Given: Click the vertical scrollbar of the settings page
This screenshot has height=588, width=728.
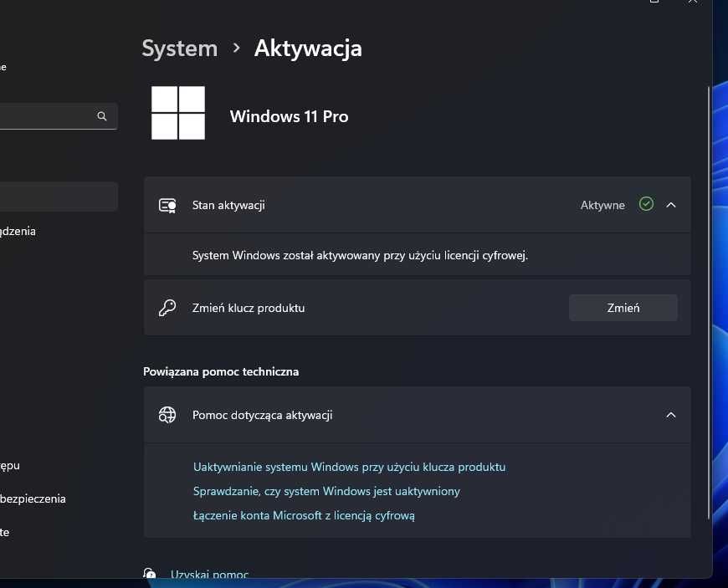Looking at the screenshot, I should tap(709, 302).
